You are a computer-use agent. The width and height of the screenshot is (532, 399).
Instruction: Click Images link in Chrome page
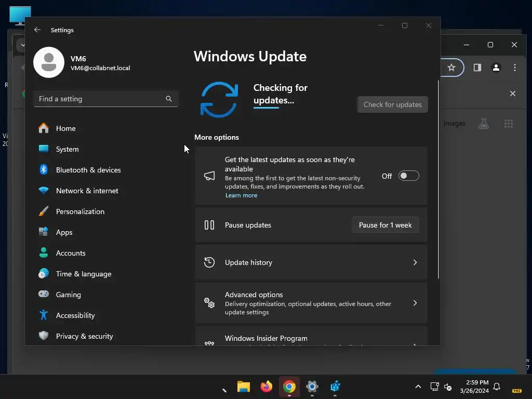(x=454, y=124)
